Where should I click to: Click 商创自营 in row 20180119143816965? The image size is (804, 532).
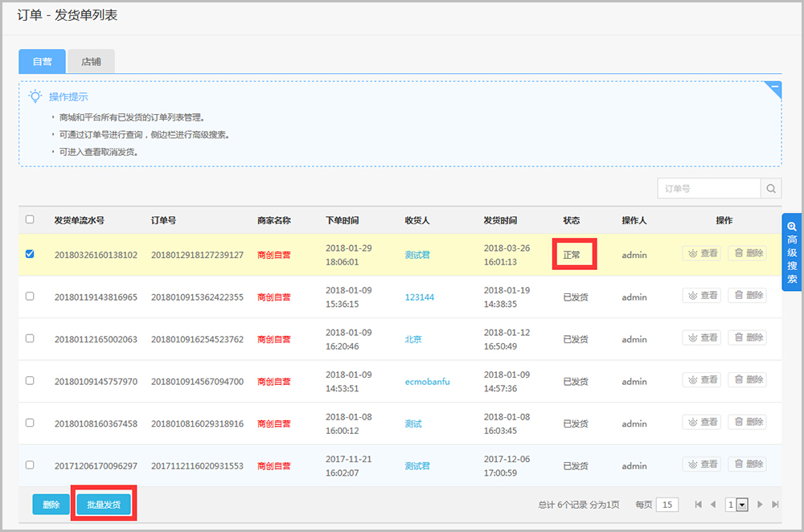click(274, 297)
